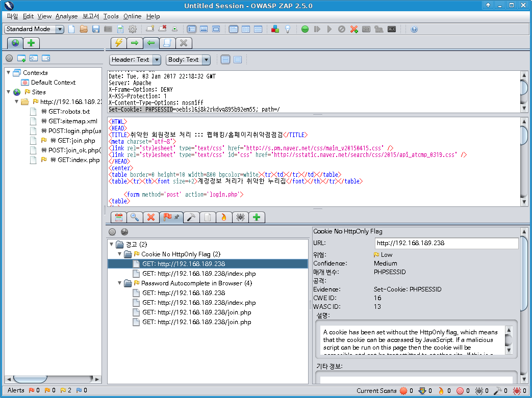Open the 파일 menu
This screenshot has width=532, height=398.
tap(13, 16)
